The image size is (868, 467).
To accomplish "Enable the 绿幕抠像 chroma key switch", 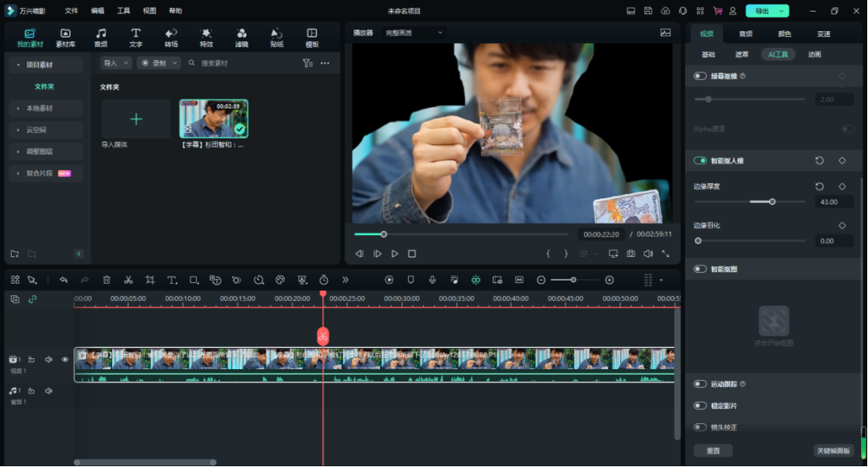I will pyautogui.click(x=700, y=76).
